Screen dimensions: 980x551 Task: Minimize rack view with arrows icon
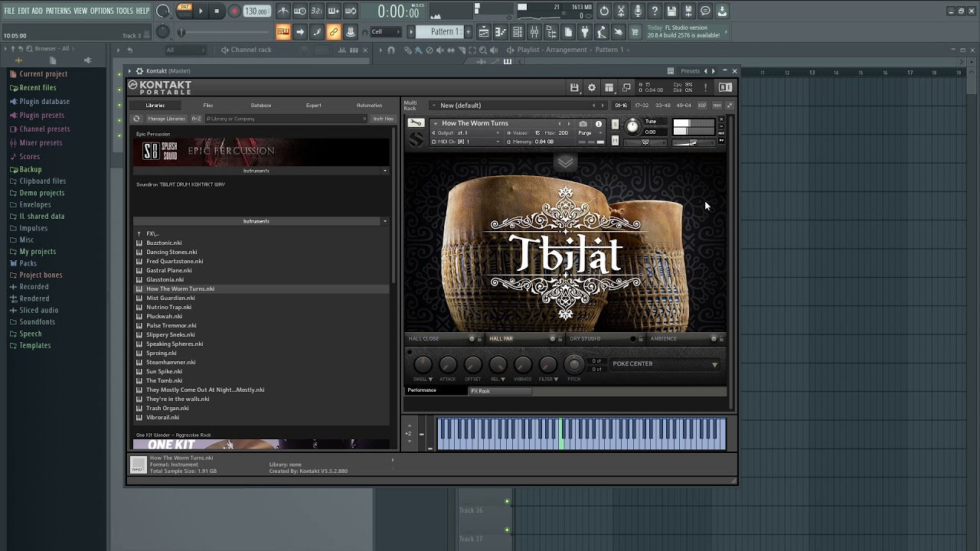tap(730, 105)
